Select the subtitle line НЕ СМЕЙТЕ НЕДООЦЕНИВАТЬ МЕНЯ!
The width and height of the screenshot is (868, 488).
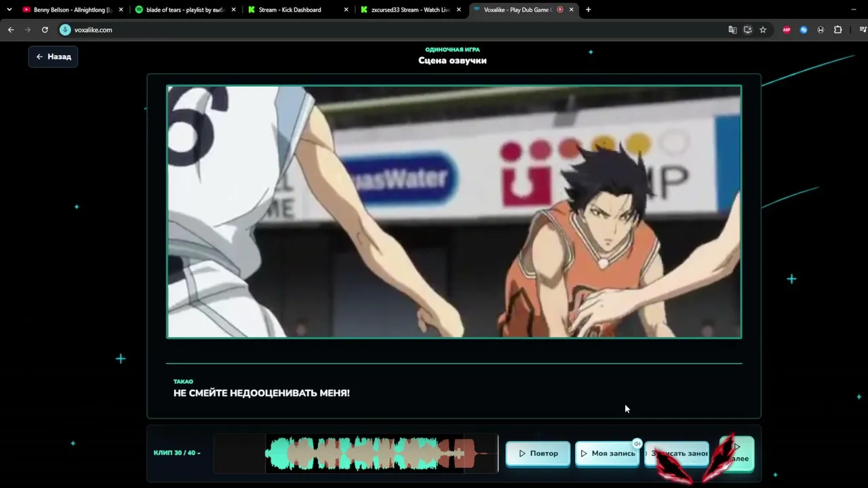coord(262,393)
